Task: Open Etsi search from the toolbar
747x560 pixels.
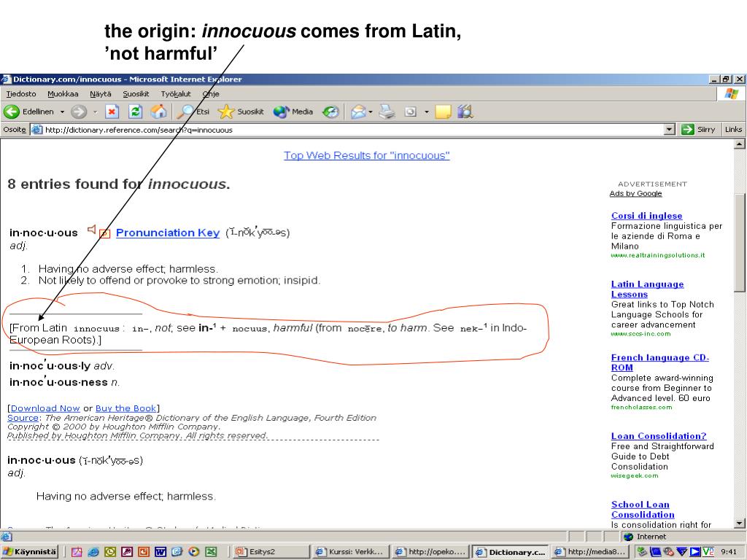Action: tap(193, 112)
